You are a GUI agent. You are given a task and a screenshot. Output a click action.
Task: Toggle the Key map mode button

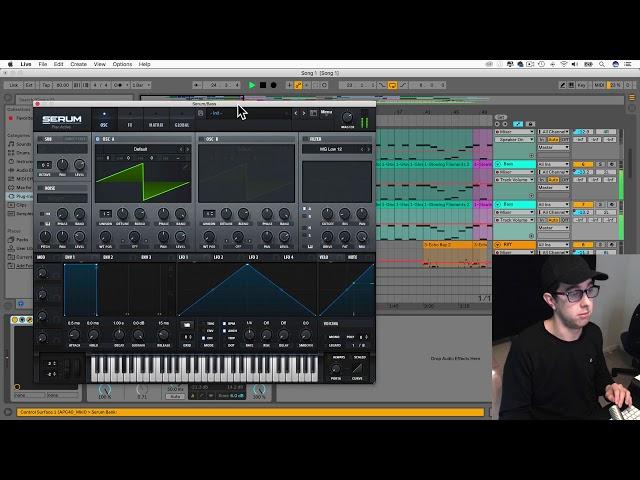(581, 85)
